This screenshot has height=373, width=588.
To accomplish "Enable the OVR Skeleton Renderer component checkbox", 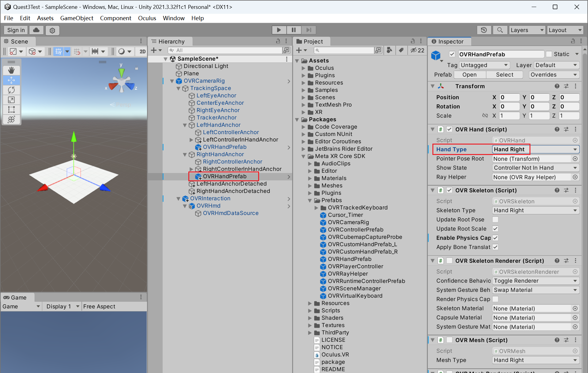I will [x=449, y=261].
